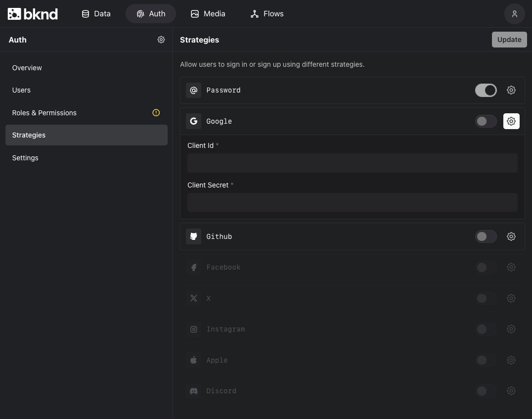Open Roles & Permissions page
Image resolution: width=532 pixels, height=419 pixels.
click(87, 113)
